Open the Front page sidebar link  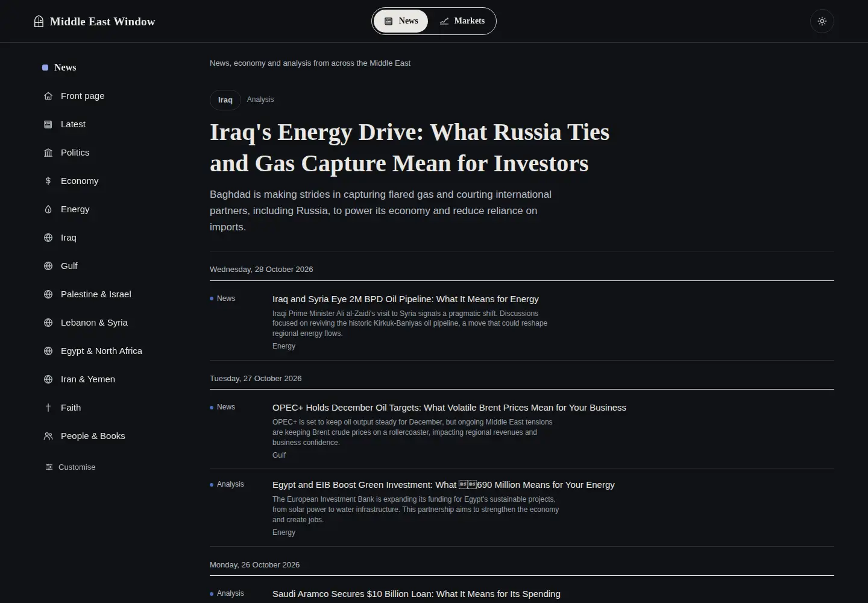(x=83, y=96)
